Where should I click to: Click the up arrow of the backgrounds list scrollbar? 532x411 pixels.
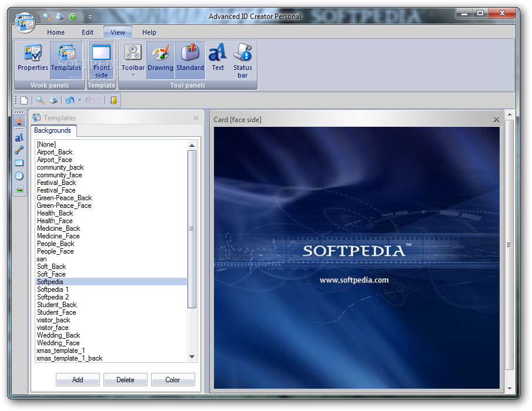192,146
